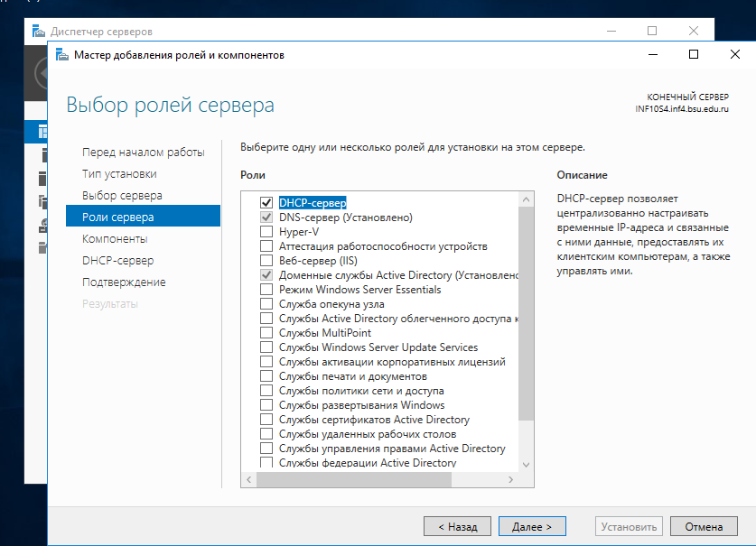Enable Службы MultiPoint role checkbox
The image size is (756, 546).
(x=266, y=332)
